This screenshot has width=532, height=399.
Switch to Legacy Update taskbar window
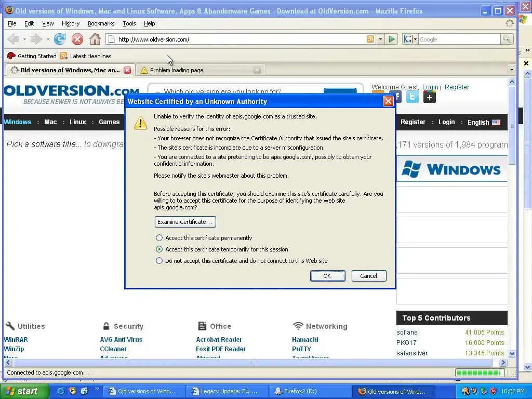click(227, 391)
